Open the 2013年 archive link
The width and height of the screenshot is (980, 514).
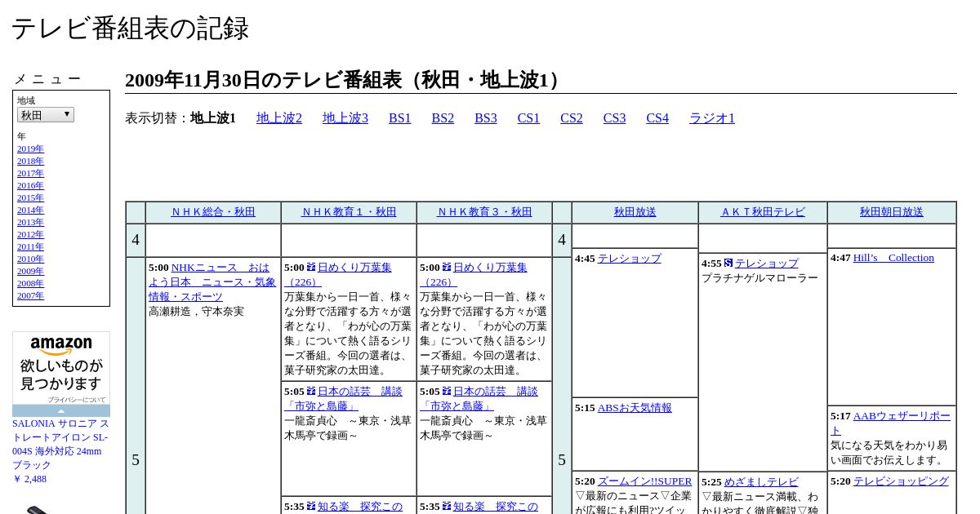30,222
